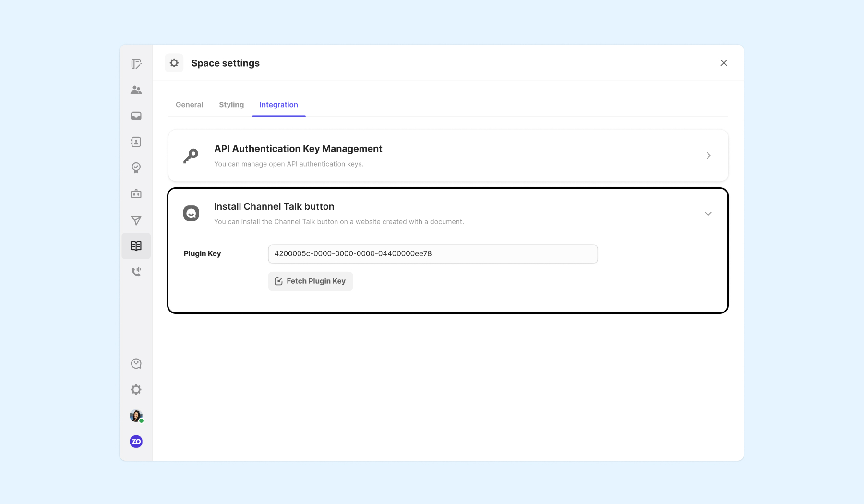The image size is (864, 504).
Task: Collapse the Install Channel Talk button section
Action: [x=708, y=214]
